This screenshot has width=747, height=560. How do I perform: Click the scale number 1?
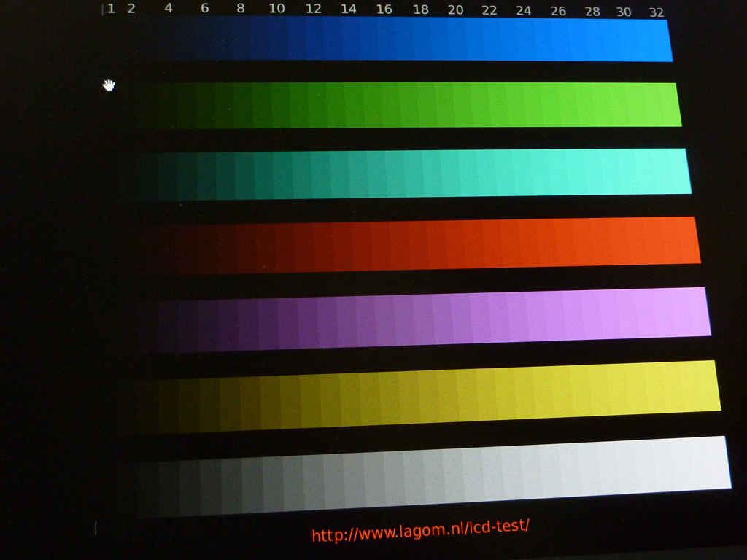point(111,9)
